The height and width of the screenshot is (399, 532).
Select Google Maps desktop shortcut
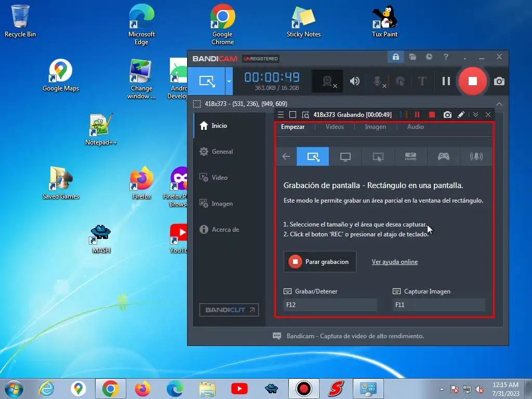(x=61, y=75)
